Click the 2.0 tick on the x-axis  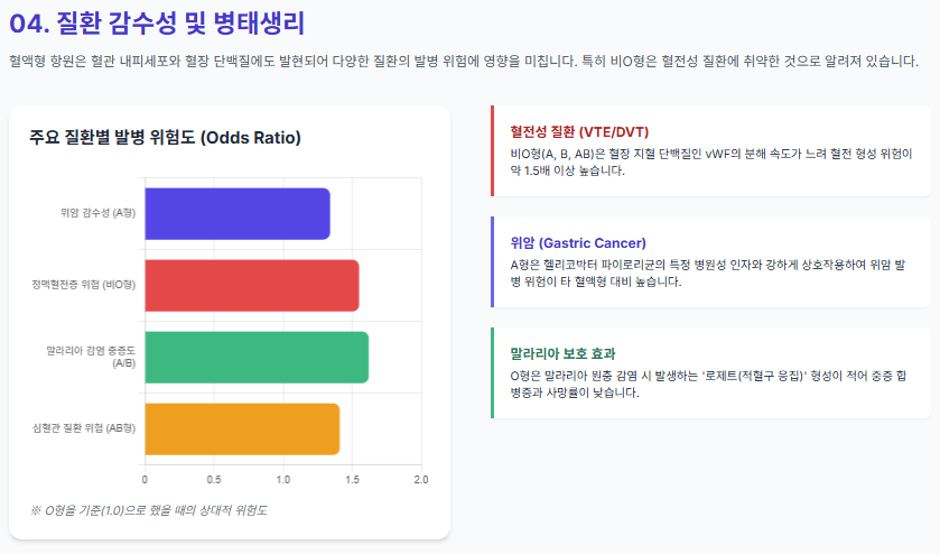421,480
